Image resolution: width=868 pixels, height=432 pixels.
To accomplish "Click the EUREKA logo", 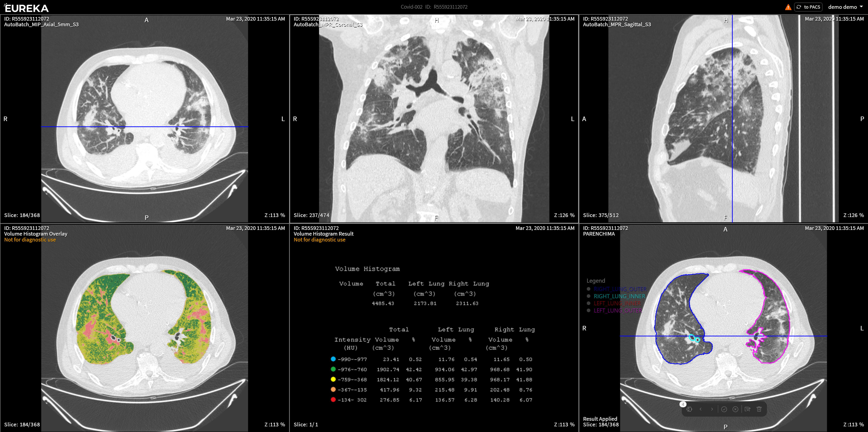I will point(26,8).
